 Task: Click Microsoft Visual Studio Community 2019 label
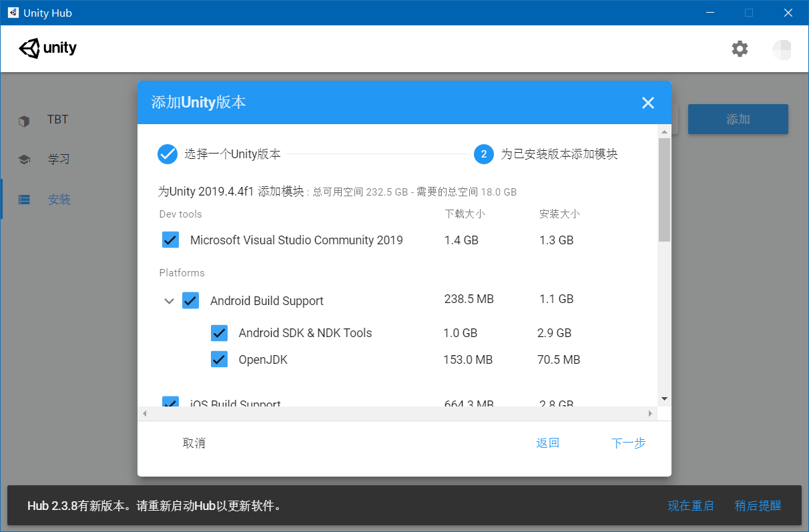[296, 240]
